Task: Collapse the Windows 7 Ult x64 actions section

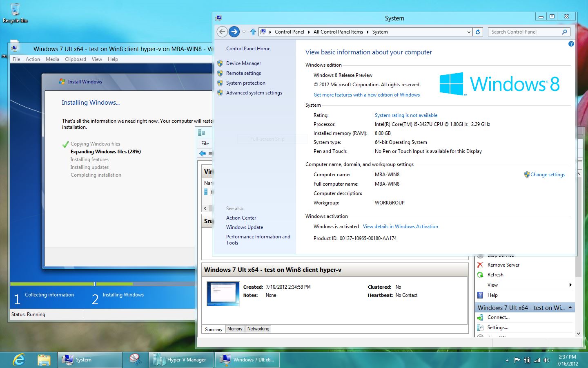Action: (x=570, y=307)
